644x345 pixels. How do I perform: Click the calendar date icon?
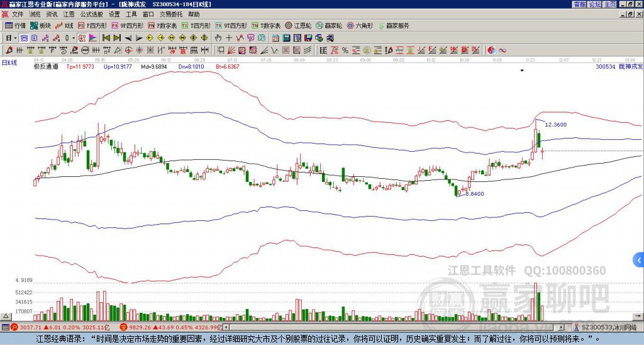click(x=275, y=38)
